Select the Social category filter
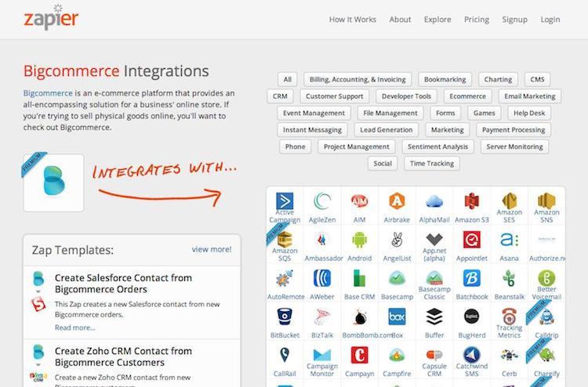This screenshot has height=387, width=588. pos(383,164)
